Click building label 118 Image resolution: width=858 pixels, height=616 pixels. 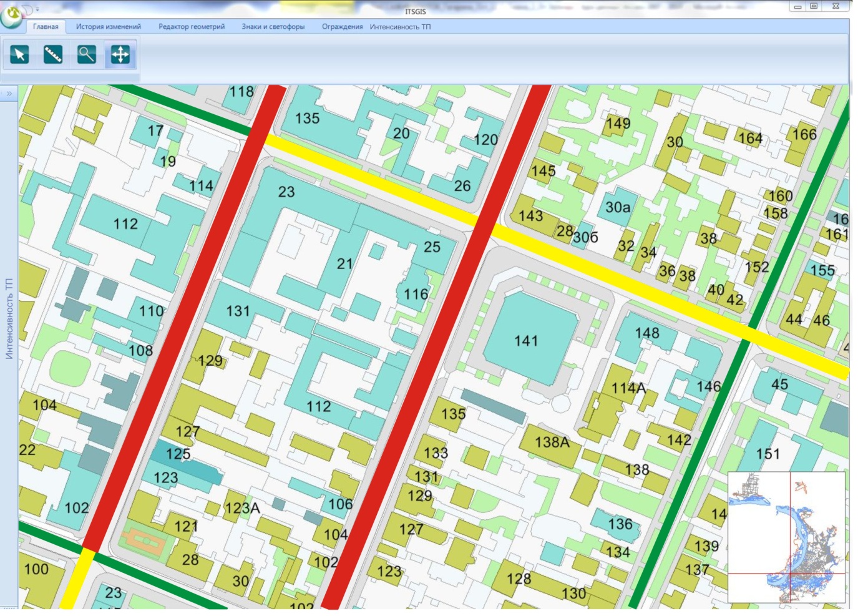241,92
